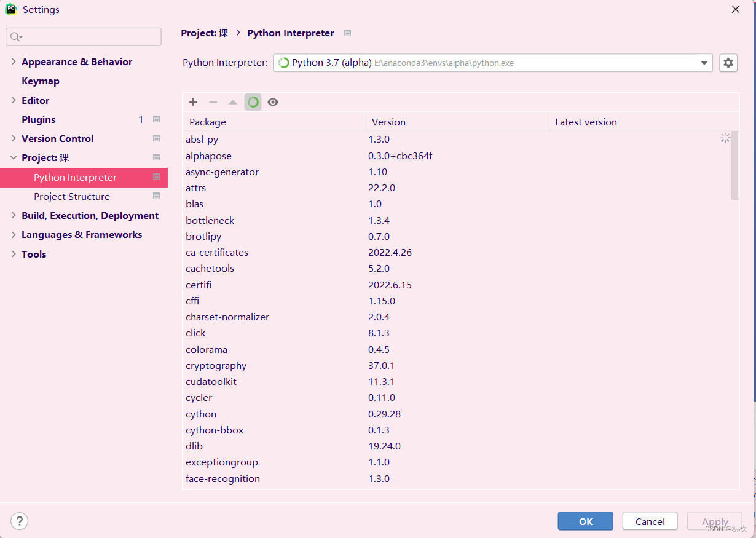756x538 pixels.
Task: Click the project-level icon beside Version Control
Action: coord(156,138)
